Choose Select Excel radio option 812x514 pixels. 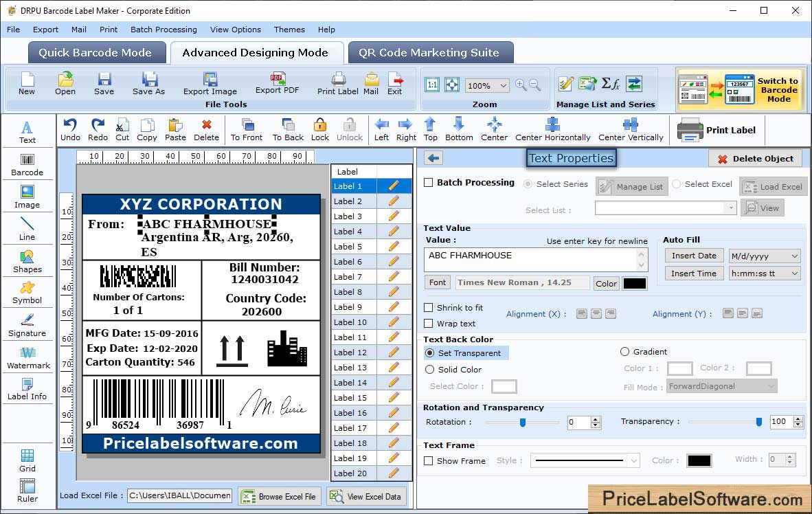pos(676,184)
